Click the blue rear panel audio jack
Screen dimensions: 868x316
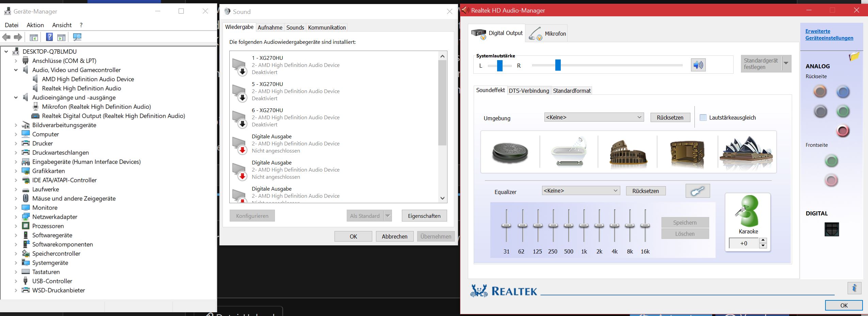843,91
